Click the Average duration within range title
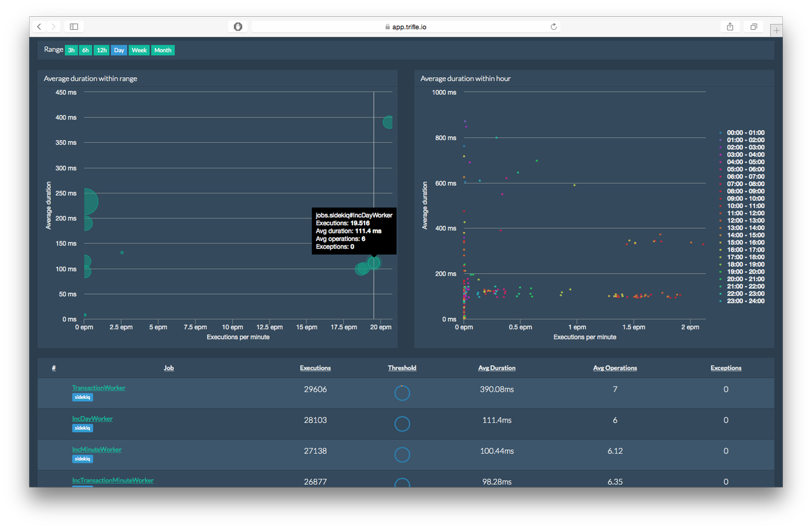812x529 pixels. coord(91,78)
